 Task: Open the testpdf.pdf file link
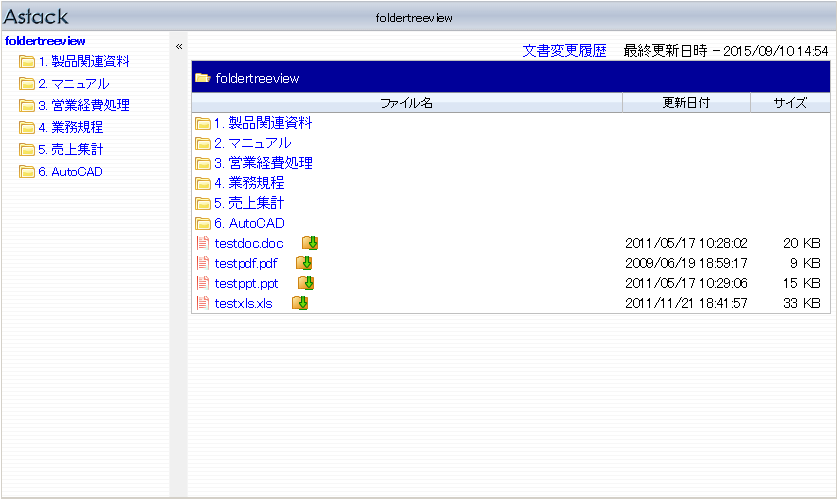click(246, 263)
